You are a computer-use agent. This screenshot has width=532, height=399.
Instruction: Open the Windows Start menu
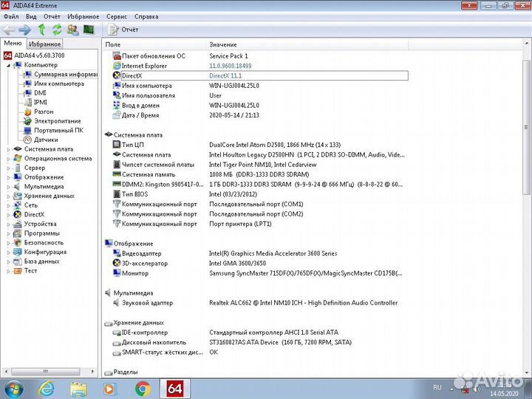pos(13,389)
